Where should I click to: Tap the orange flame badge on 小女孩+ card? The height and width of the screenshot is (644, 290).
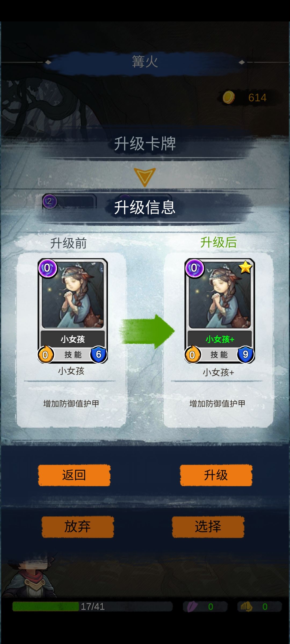tap(192, 354)
